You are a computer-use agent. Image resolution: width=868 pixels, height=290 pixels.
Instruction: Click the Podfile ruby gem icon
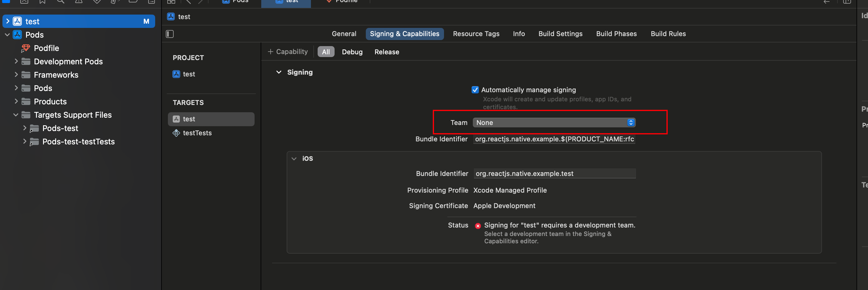(25, 48)
